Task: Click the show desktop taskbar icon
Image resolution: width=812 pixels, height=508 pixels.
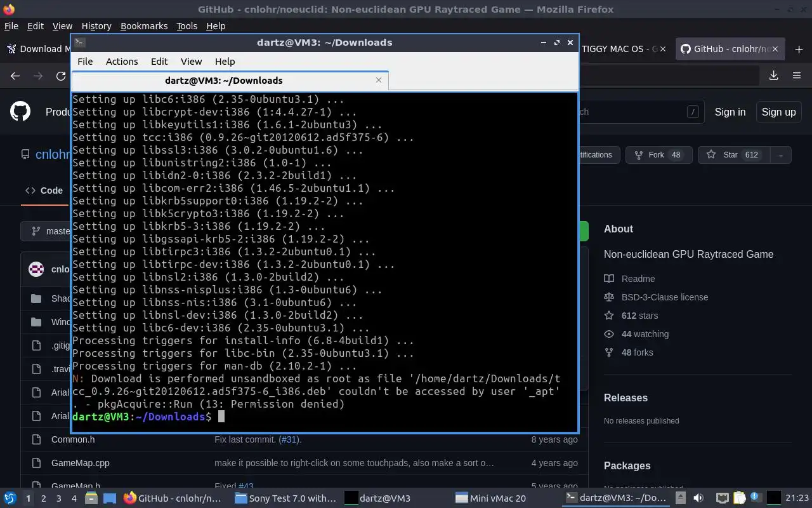Action: [x=110, y=498]
